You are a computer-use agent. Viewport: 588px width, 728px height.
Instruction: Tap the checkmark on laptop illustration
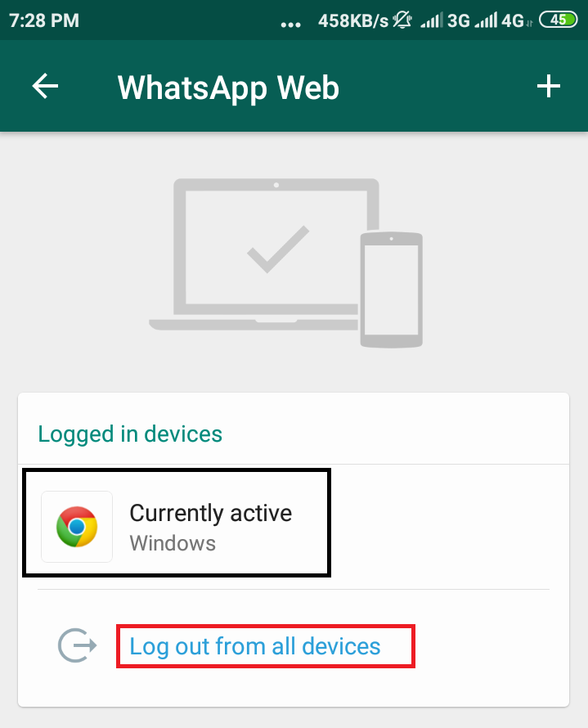(x=278, y=249)
